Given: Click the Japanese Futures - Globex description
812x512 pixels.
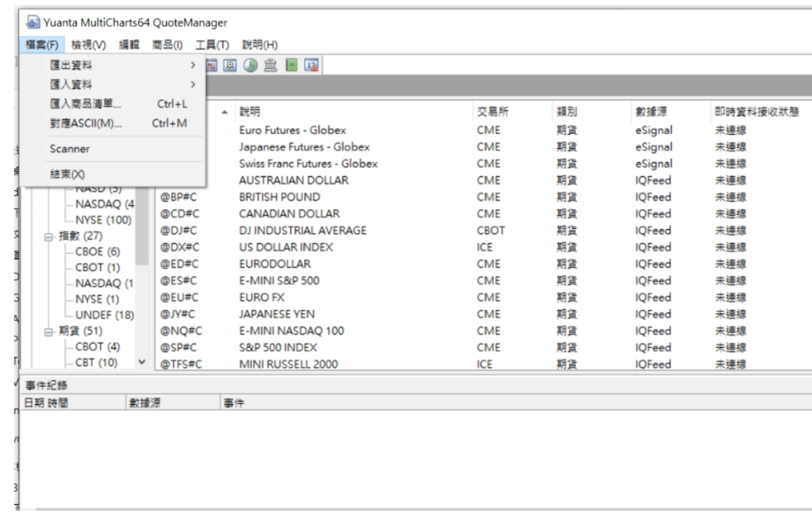Looking at the screenshot, I should point(304,147).
